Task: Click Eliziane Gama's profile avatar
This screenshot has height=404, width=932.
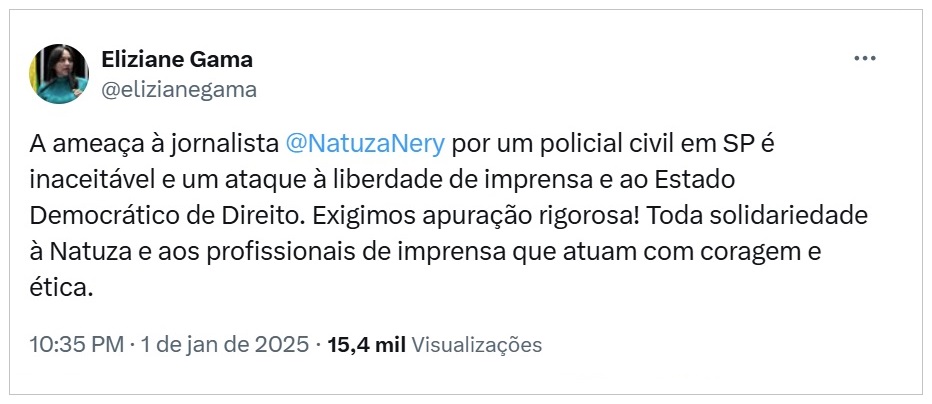Action: tap(60, 73)
